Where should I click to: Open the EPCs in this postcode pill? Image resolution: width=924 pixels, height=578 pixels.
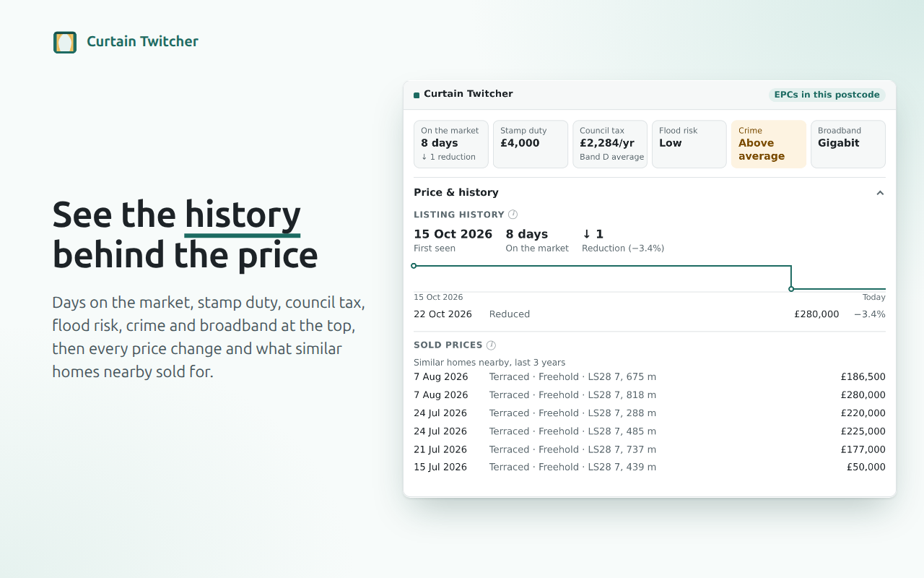click(x=827, y=95)
